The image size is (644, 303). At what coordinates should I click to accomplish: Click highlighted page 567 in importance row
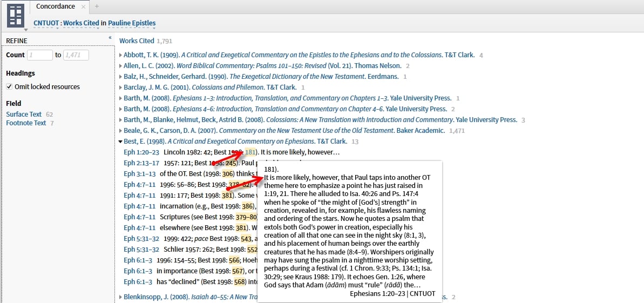tap(238, 271)
